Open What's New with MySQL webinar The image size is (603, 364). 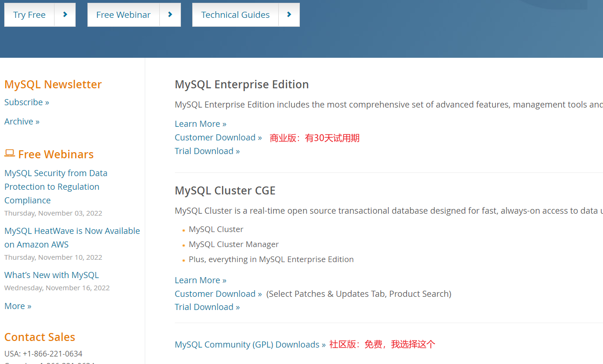[x=52, y=275]
